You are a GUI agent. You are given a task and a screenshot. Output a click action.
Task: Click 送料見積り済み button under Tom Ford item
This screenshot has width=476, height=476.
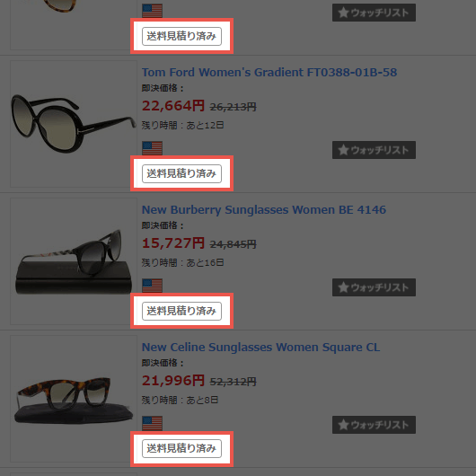(181, 173)
